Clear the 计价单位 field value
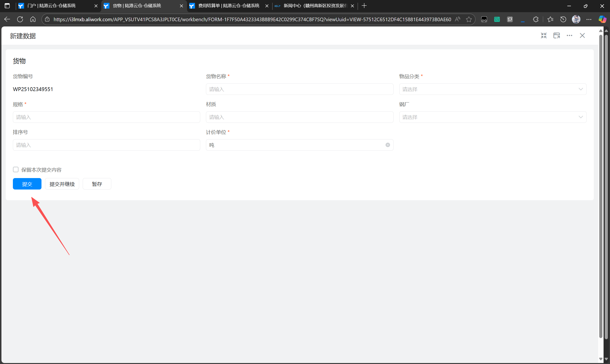The image size is (610, 364). [388, 145]
